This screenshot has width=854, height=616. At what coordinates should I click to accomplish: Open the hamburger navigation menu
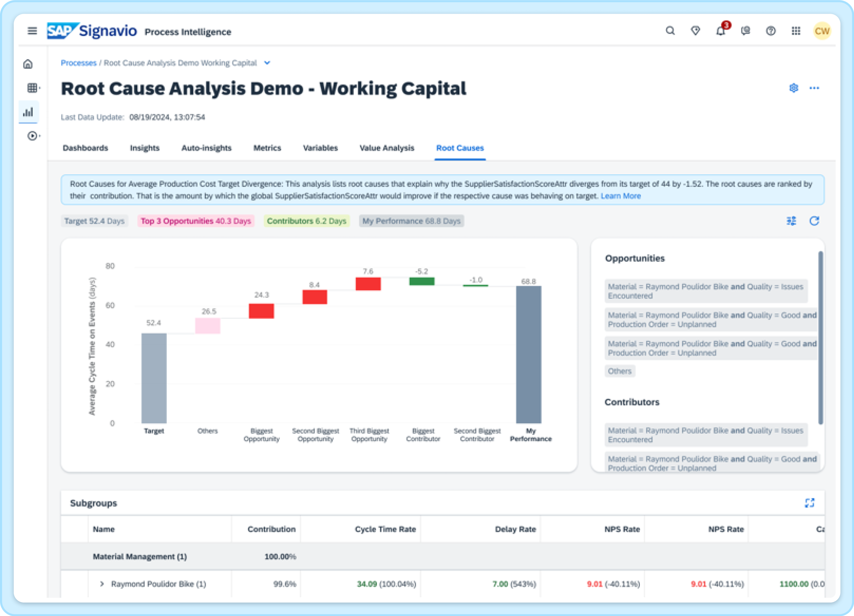(32, 31)
